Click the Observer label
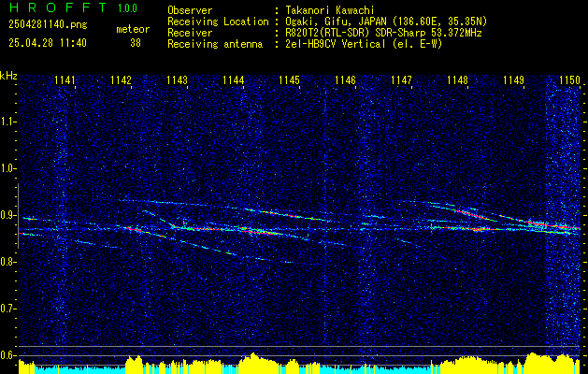The width and height of the screenshot is (588, 374). (190, 10)
